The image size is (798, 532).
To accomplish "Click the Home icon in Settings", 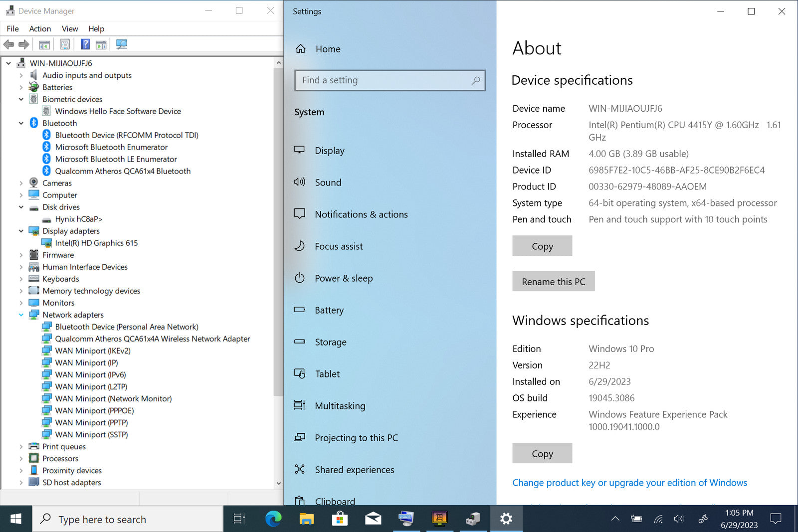I will tap(300, 49).
